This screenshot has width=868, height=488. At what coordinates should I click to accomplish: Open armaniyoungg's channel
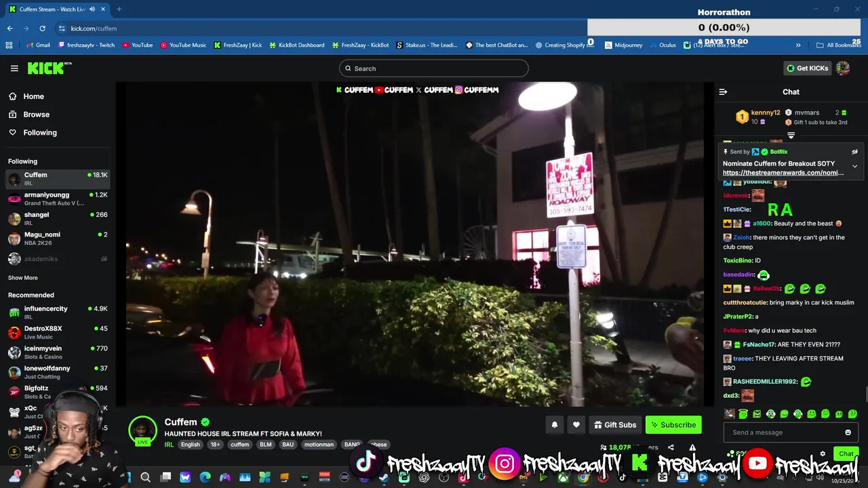58,199
